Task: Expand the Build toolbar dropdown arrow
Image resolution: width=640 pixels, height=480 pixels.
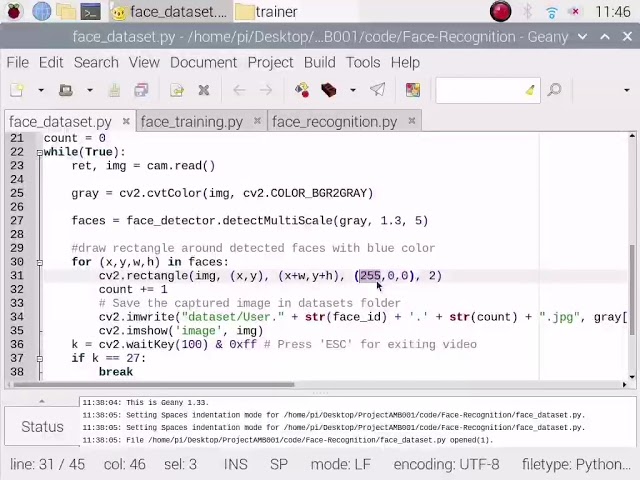Action: click(352, 90)
